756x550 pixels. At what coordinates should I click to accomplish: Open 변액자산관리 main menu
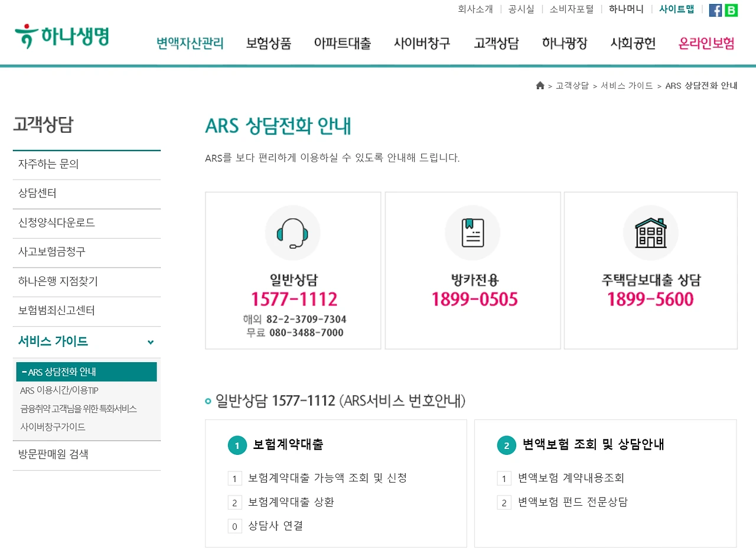click(x=190, y=43)
